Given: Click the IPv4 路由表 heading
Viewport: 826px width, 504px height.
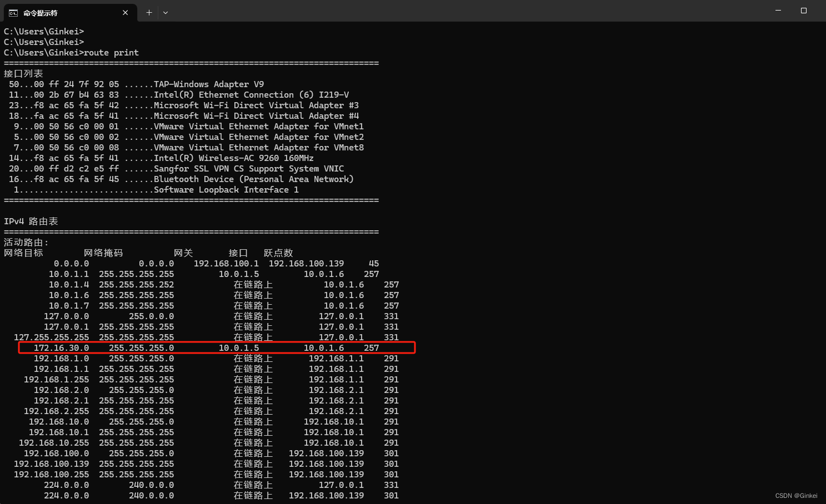Looking at the screenshot, I should click(31, 221).
